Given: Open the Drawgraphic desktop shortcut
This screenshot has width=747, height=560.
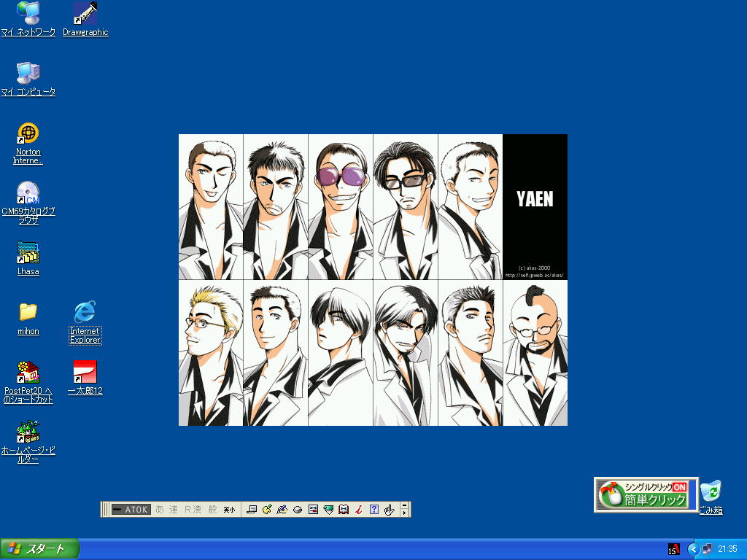Looking at the screenshot, I should point(85,14).
